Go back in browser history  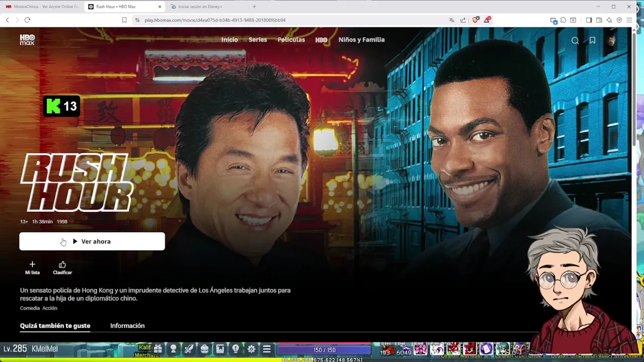pyautogui.click(x=7, y=20)
